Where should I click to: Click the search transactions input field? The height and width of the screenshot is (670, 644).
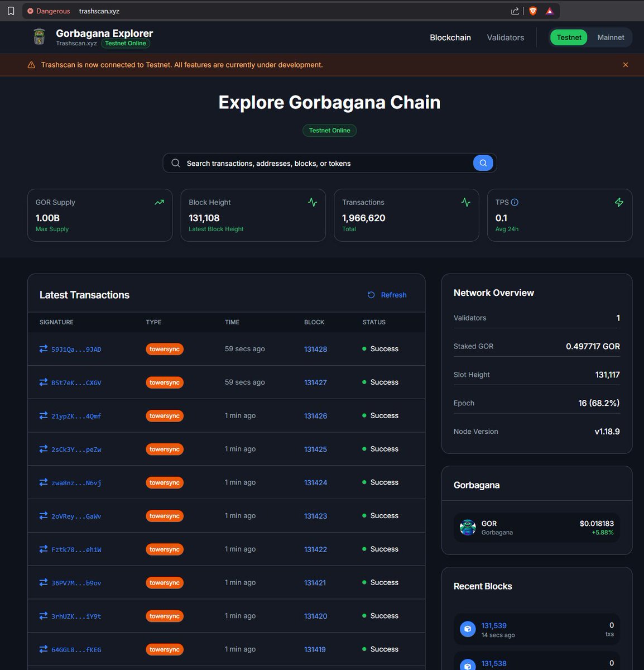[329, 163]
